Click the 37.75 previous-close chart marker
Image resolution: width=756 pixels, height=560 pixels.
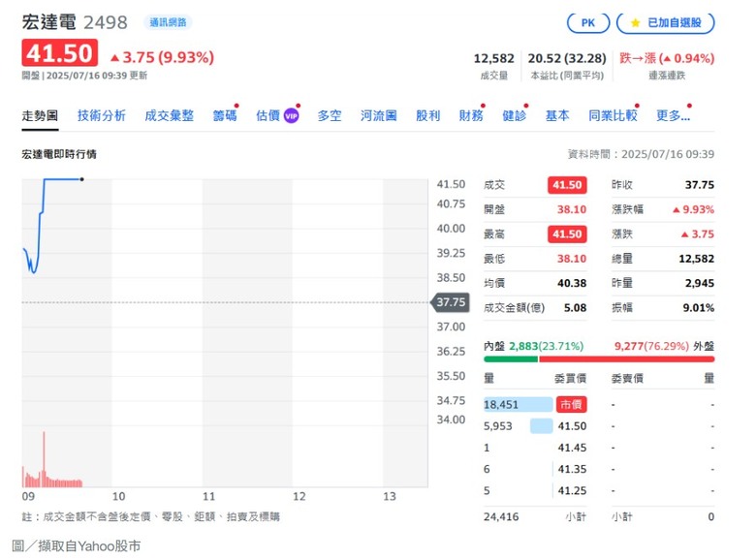tap(451, 302)
